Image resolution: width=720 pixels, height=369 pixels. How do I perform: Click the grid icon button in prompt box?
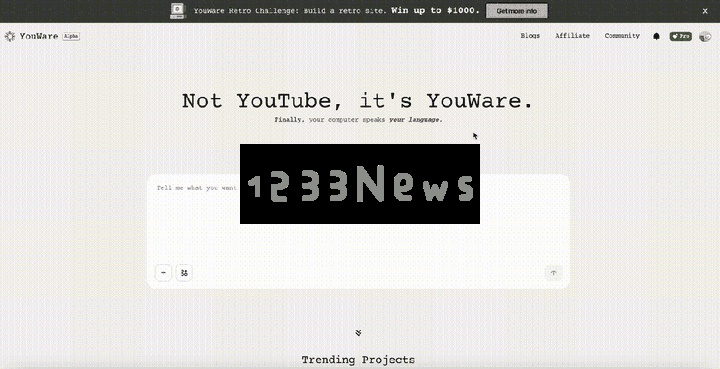point(184,273)
